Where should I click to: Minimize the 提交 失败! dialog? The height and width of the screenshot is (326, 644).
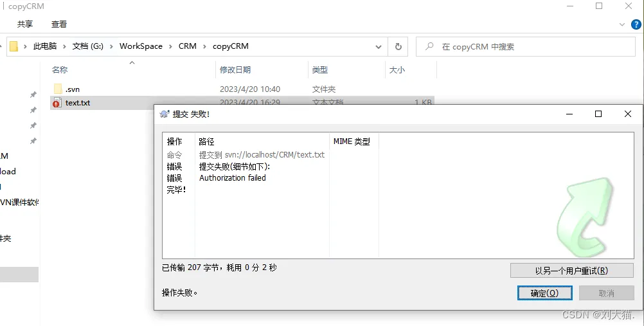click(569, 114)
